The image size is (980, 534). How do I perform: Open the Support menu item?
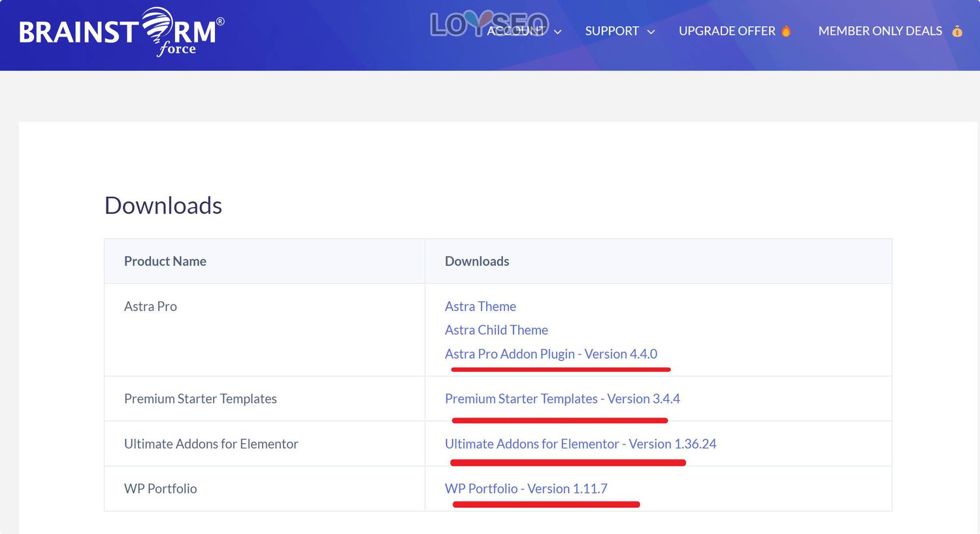[612, 31]
